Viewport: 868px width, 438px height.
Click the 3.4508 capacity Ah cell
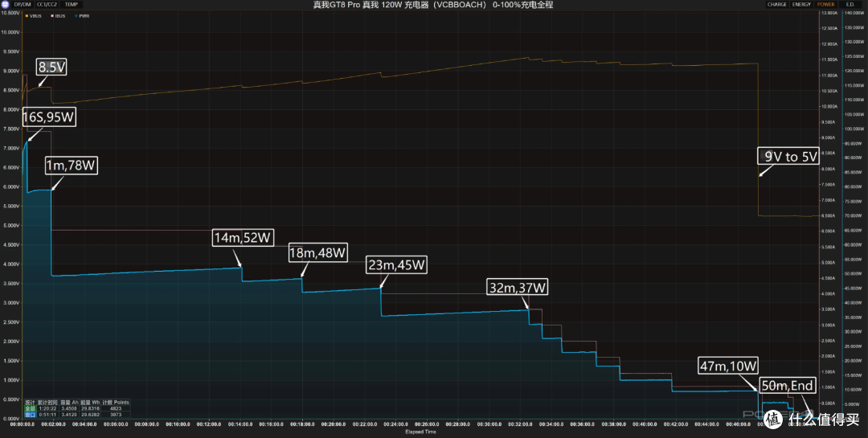point(69,408)
